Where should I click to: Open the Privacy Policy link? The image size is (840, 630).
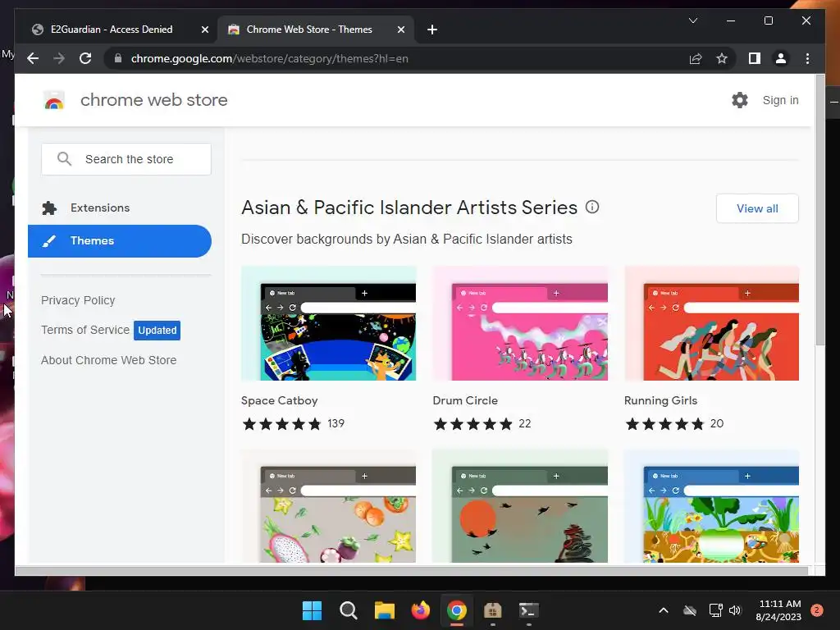pos(78,300)
